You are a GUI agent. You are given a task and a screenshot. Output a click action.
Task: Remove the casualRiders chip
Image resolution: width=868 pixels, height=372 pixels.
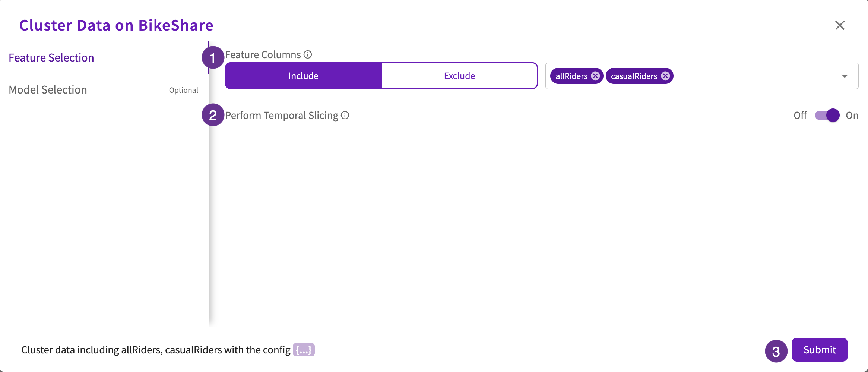coord(665,76)
